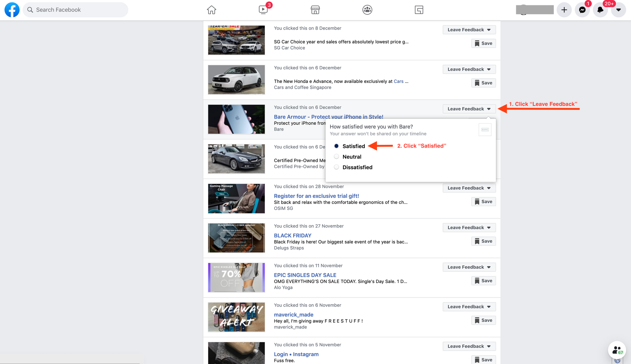Click the SG Car Choice ad thumbnail
The image size is (631, 364).
(236, 40)
